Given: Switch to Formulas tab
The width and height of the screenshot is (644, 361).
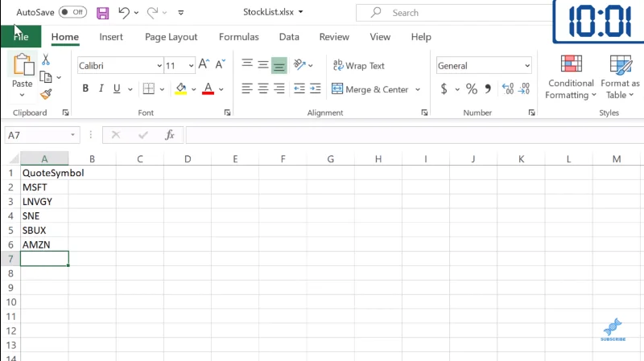Looking at the screenshot, I should [238, 36].
